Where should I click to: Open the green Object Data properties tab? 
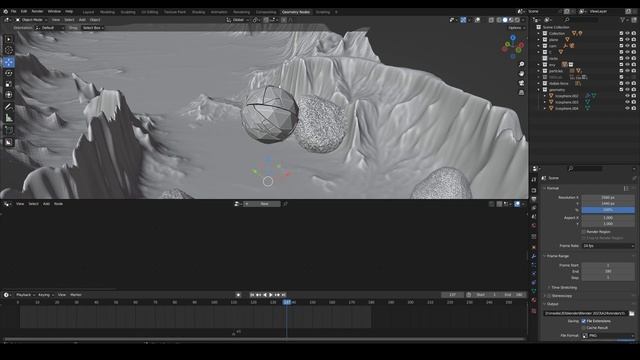pyautogui.click(x=534, y=291)
